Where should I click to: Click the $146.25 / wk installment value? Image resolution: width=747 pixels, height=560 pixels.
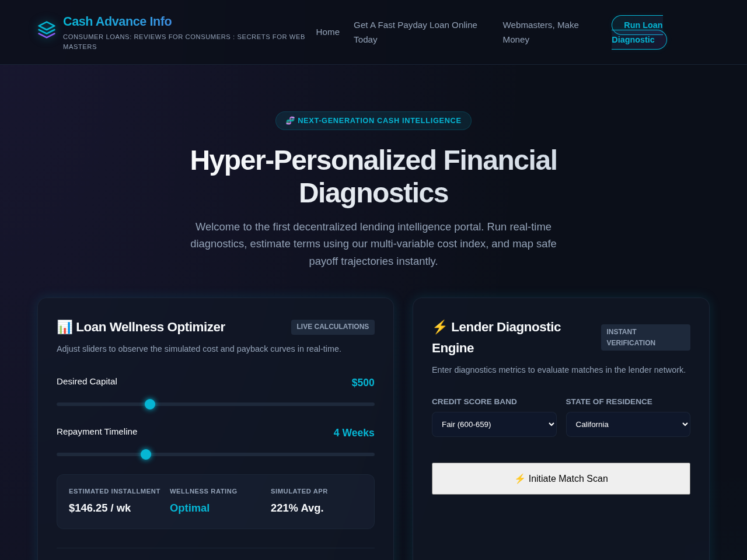point(100,508)
